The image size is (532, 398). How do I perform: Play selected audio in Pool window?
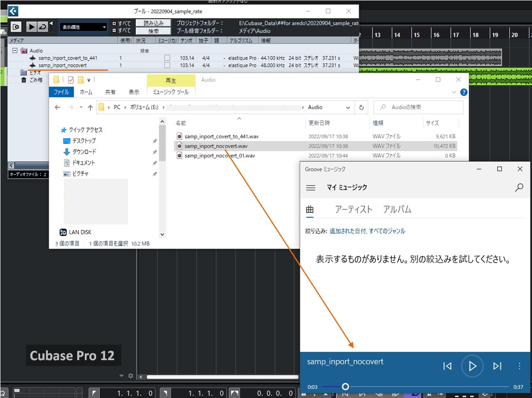tap(31, 27)
